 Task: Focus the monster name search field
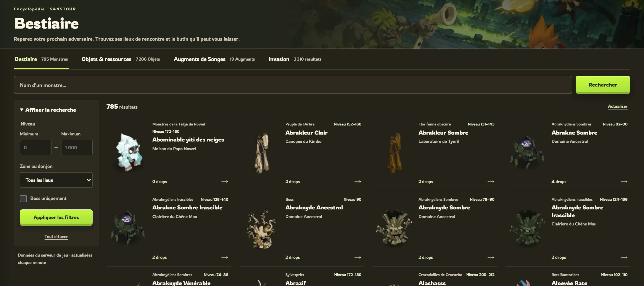point(293,85)
